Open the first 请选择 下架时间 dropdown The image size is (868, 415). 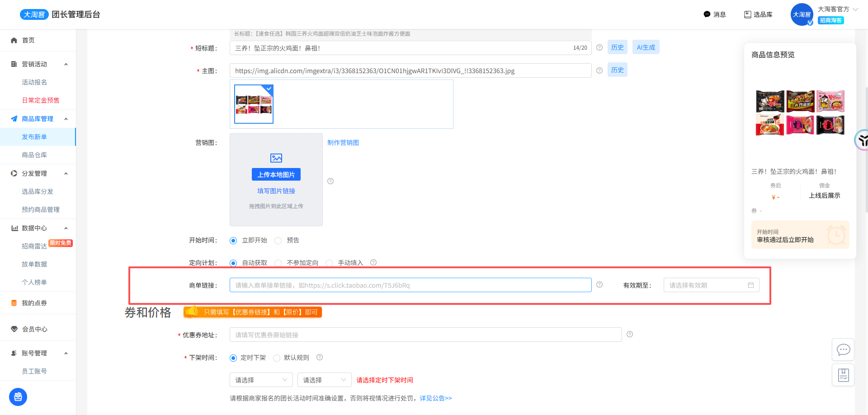pos(261,380)
